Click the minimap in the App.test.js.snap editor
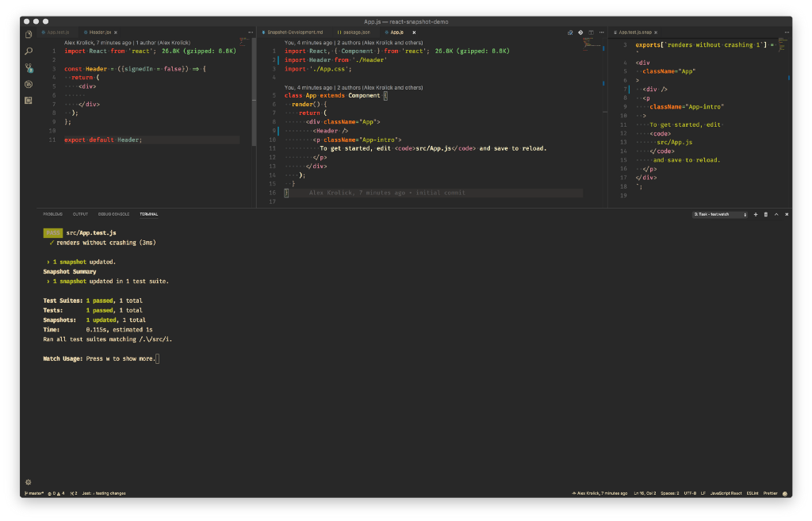The height and width of the screenshot is (521, 812). click(x=782, y=44)
